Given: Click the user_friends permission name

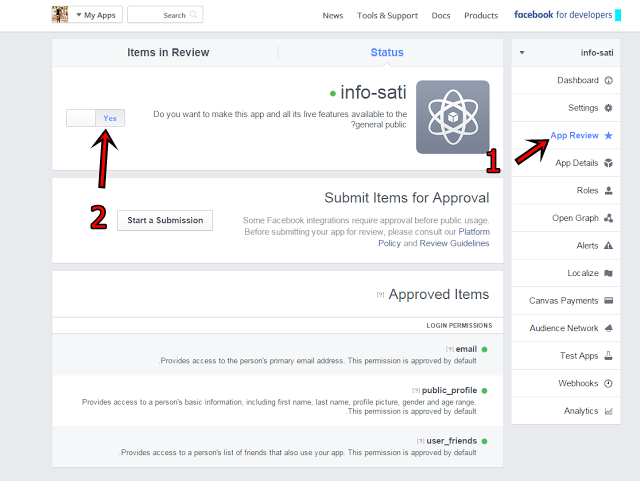Looking at the screenshot, I should pyautogui.click(x=451, y=441).
